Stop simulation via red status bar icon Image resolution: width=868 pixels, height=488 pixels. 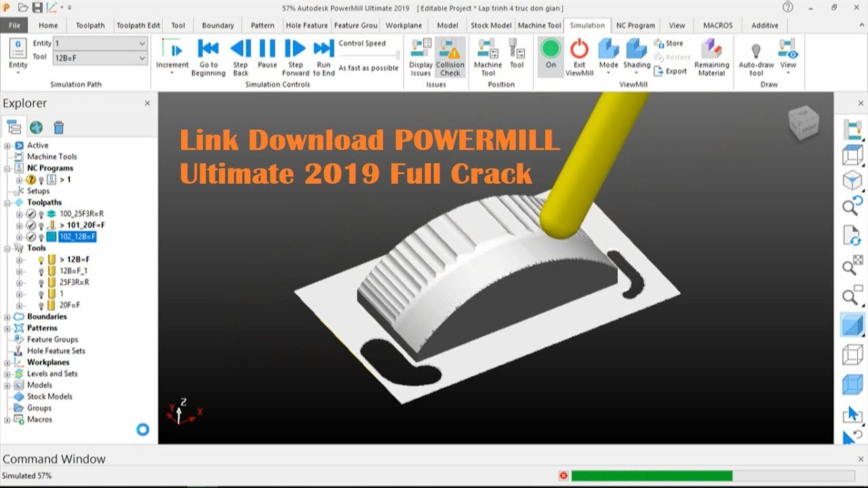pos(563,476)
